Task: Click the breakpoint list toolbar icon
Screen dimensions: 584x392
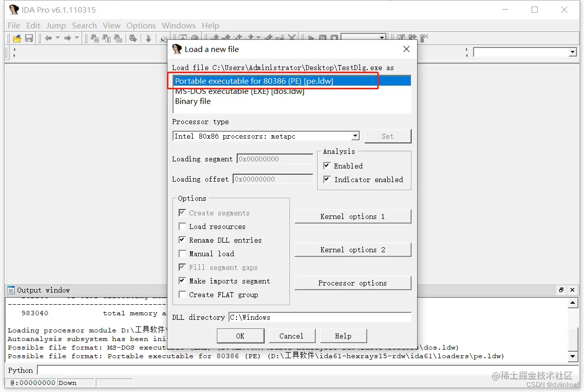Action: (x=401, y=38)
